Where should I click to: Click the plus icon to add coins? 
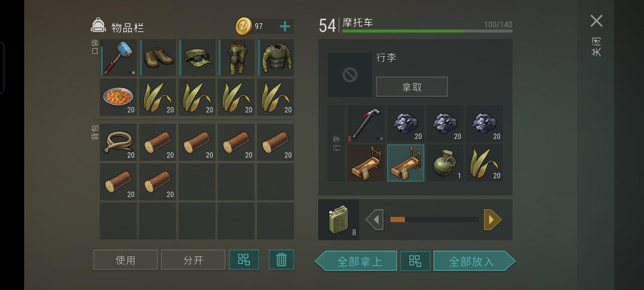pyautogui.click(x=285, y=26)
